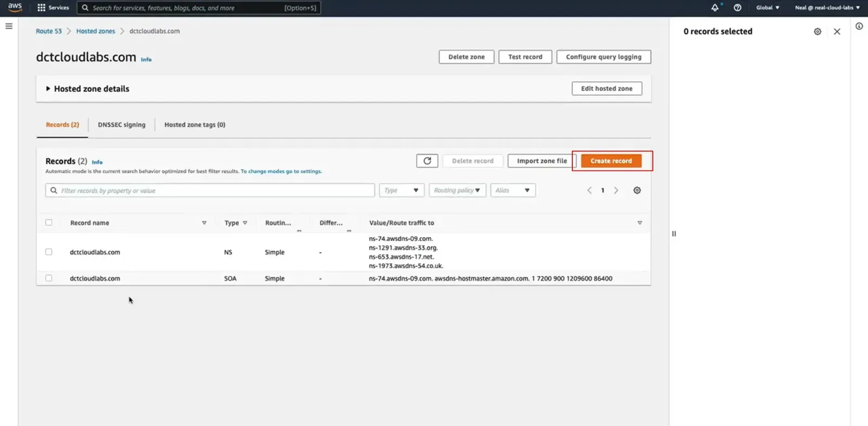Open the Neal @ neal-cloud-labs account menu
The width and height of the screenshot is (868, 426).
click(x=827, y=8)
